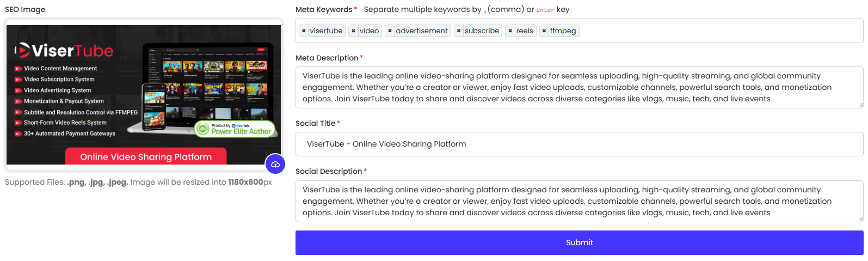Remove the 'subscribe' keyword tag
Viewport: 868px width, 261px height.
pyautogui.click(x=459, y=31)
